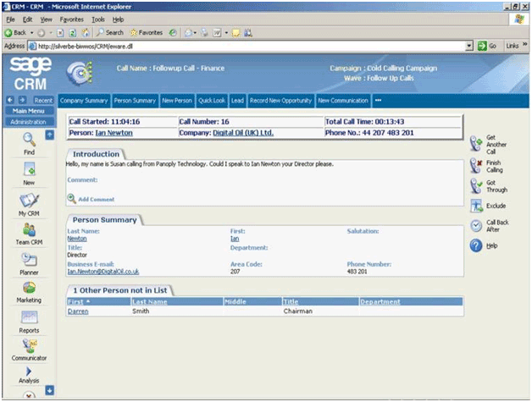Switch to the Company Summary tab
Viewport: 532px width, 402px height.
point(84,101)
